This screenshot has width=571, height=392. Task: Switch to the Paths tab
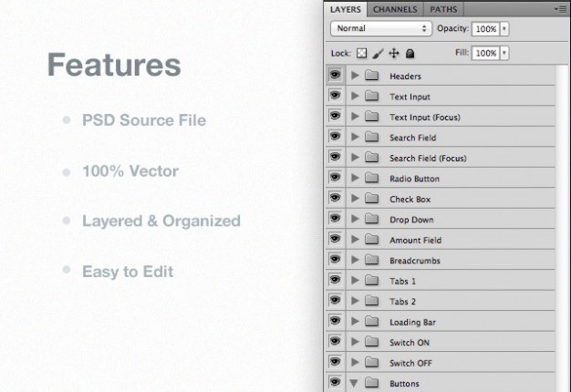pos(443,9)
